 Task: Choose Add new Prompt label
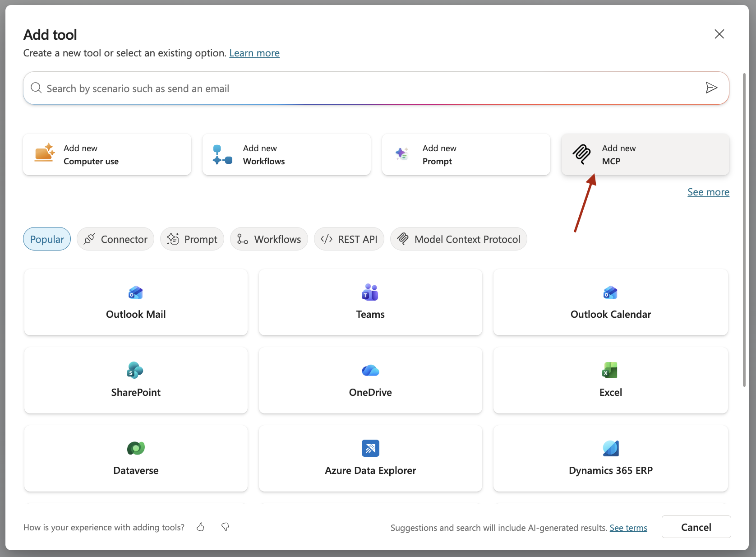tap(439, 154)
